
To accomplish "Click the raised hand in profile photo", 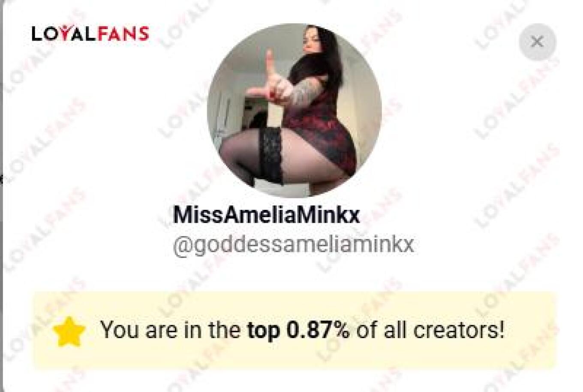I will 271,79.
